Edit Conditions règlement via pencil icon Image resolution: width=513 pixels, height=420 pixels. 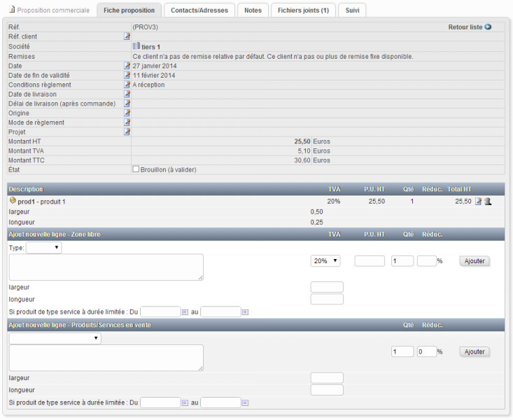point(127,85)
